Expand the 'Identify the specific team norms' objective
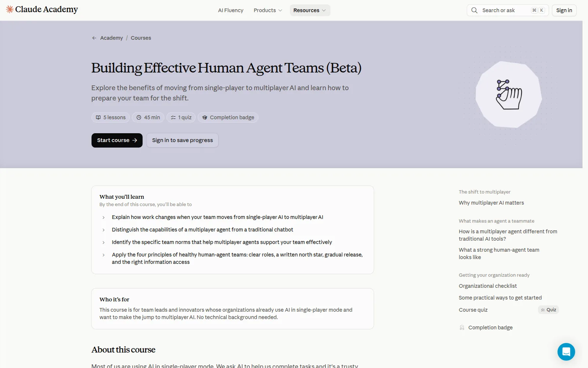 [104, 243]
